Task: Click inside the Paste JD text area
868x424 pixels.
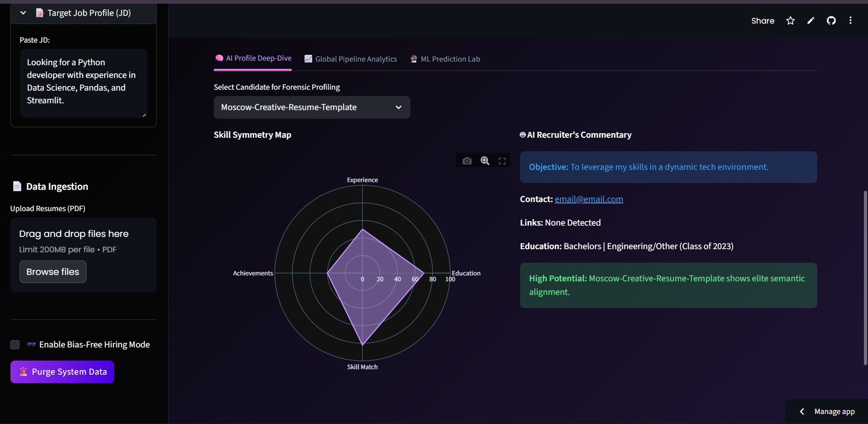Action: coord(83,83)
